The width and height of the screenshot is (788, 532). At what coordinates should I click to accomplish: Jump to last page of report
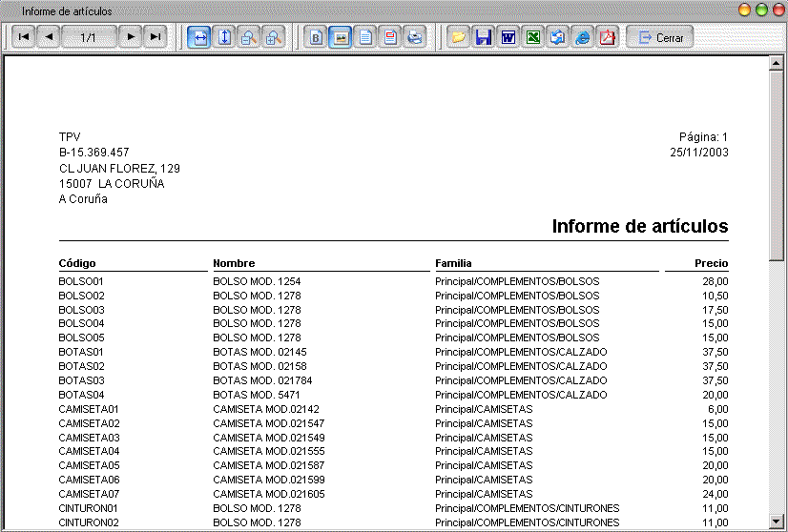155,37
